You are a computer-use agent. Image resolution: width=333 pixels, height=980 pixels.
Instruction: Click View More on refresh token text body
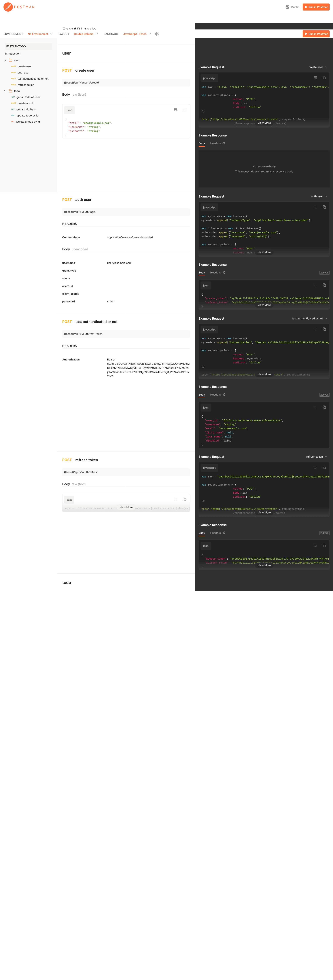click(x=126, y=507)
